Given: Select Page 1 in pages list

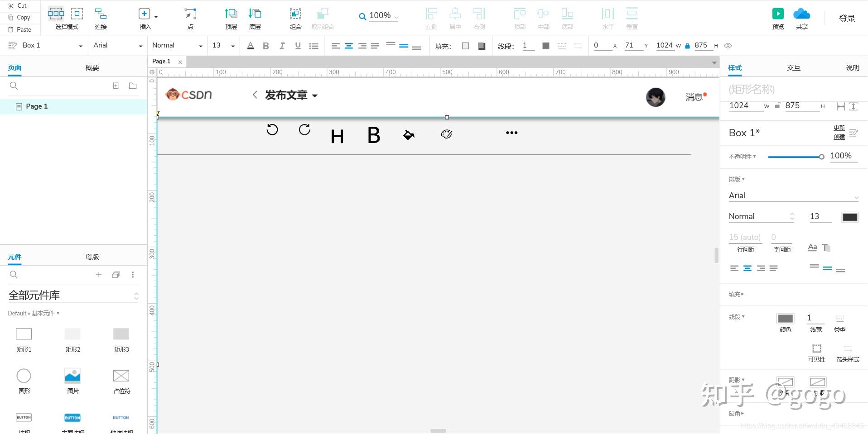Looking at the screenshot, I should click(73, 106).
